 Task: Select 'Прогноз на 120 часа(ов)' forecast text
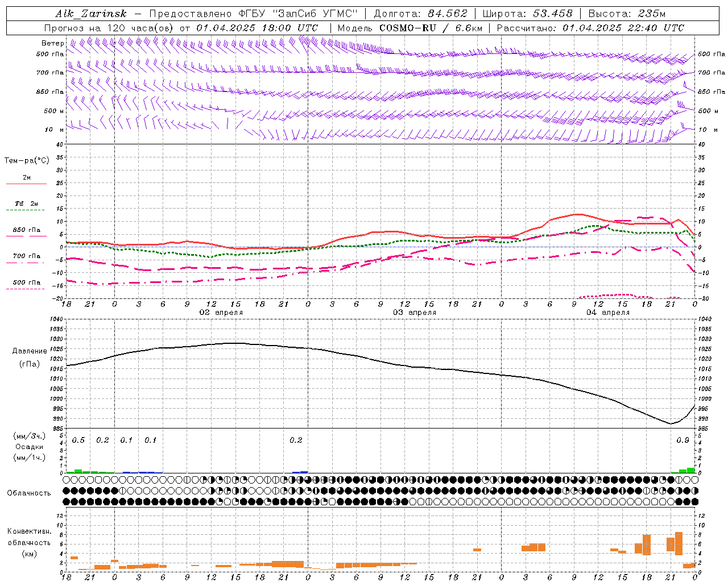[x=109, y=28]
